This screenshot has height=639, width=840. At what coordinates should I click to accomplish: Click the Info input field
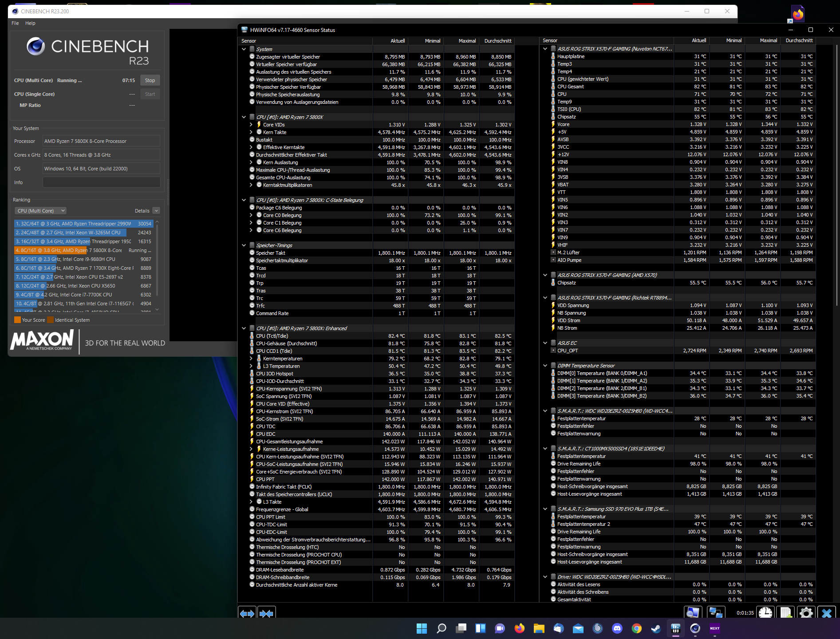pos(102,182)
